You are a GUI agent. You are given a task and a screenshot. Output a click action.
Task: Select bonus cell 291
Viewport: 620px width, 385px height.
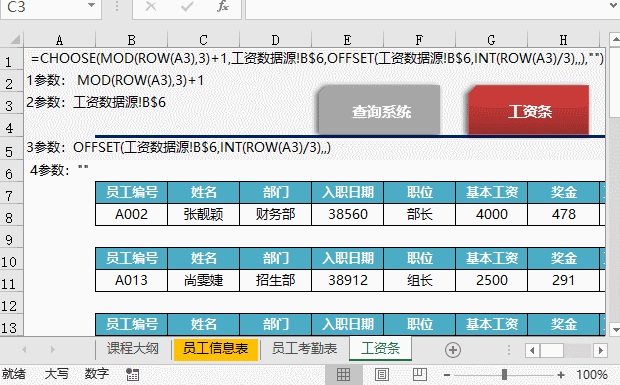click(x=563, y=280)
